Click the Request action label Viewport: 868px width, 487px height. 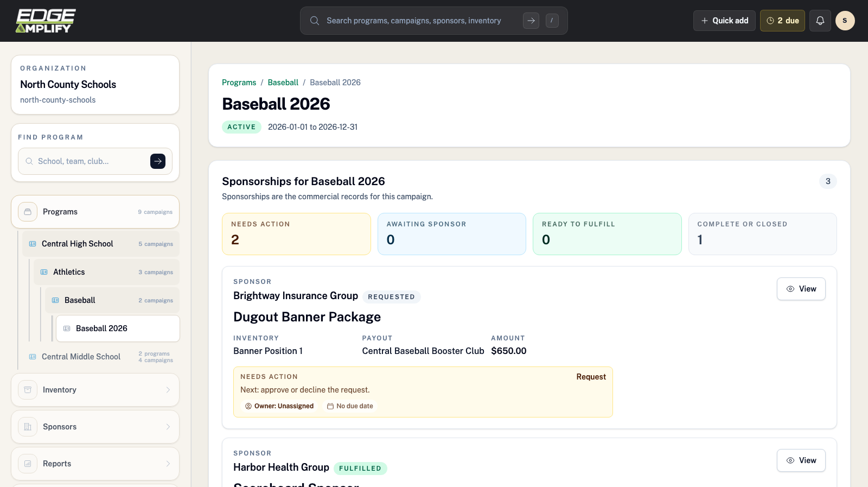pos(591,377)
